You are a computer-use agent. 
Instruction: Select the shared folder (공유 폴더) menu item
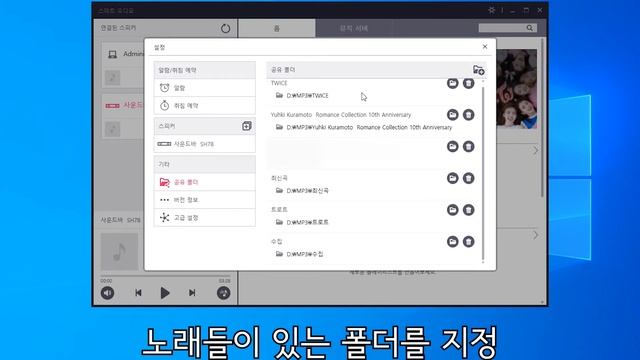coord(204,182)
